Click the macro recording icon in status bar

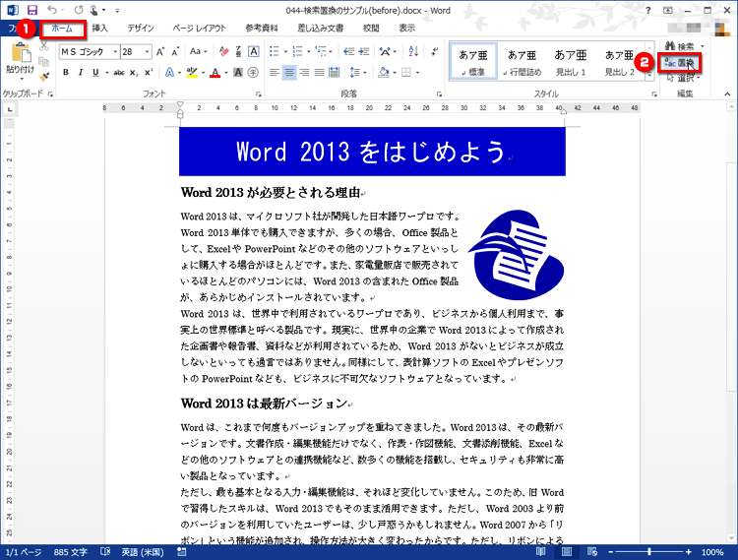point(182,551)
